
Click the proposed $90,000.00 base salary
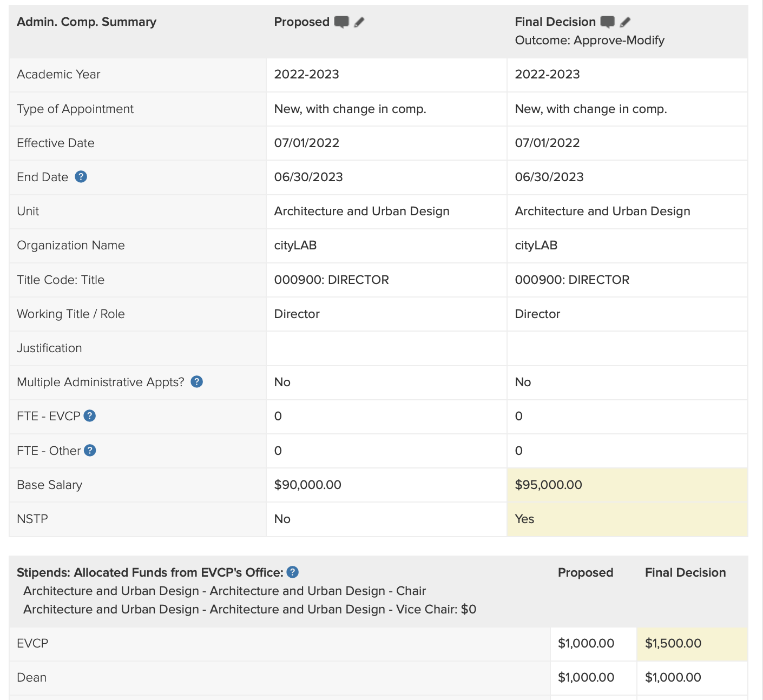point(308,485)
